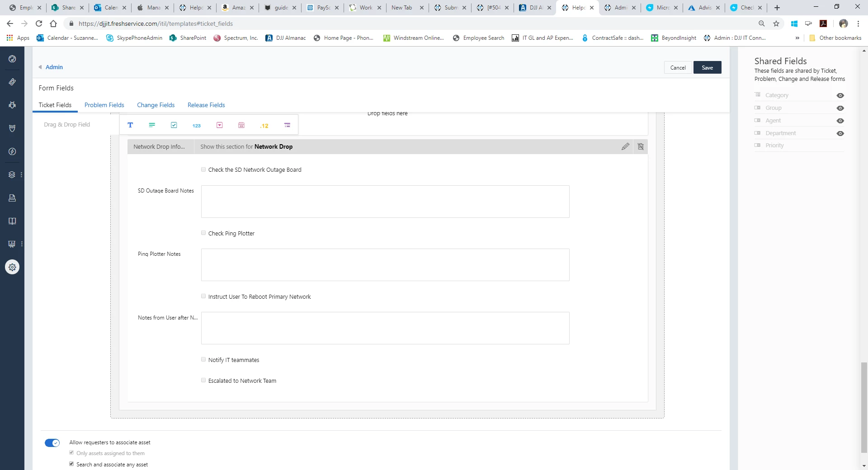This screenshot has width=868, height=470.
Task: Open the Assets layers icon in the sidebar
Action: 12,174
